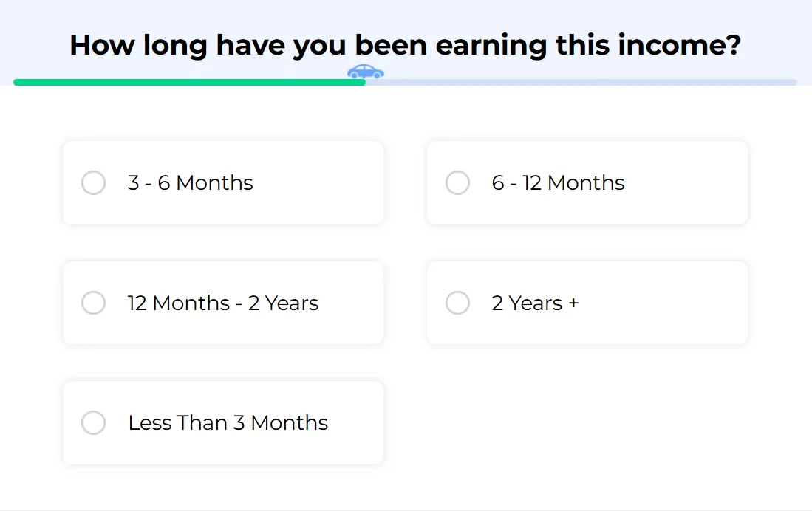The width and height of the screenshot is (812, 511).
Task: Click the 12 Months - 2 Years card
Action: tap(222, 303)
